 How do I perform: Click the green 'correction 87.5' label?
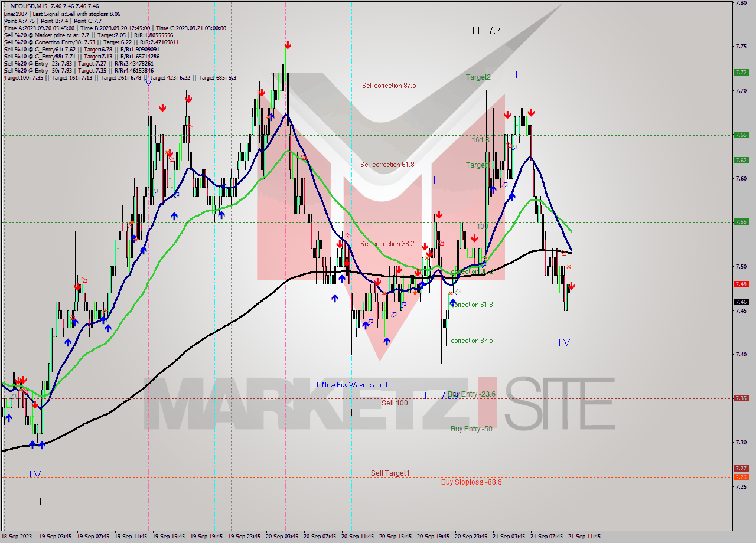pyautogui.click(x=471, y=341)
